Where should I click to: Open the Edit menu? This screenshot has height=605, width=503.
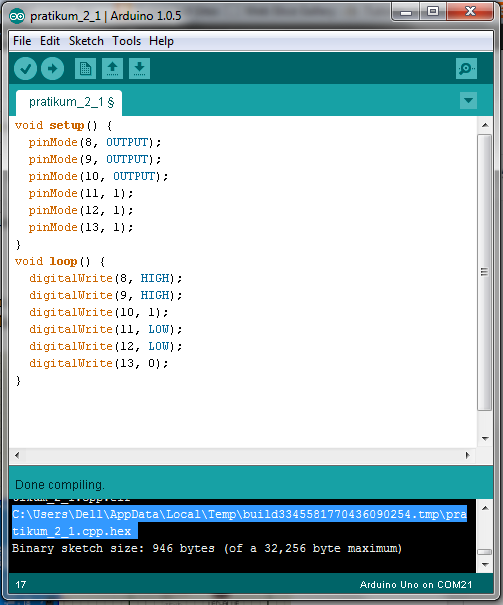point(50,41)
